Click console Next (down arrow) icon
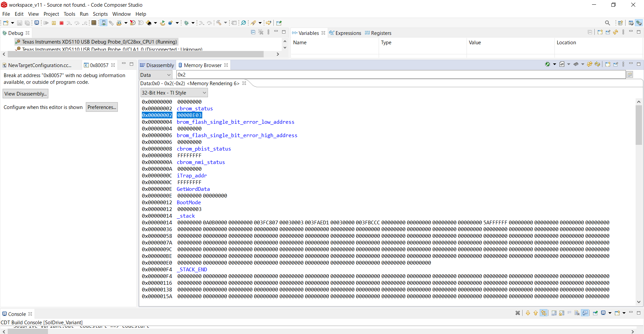 click(528, 313)
